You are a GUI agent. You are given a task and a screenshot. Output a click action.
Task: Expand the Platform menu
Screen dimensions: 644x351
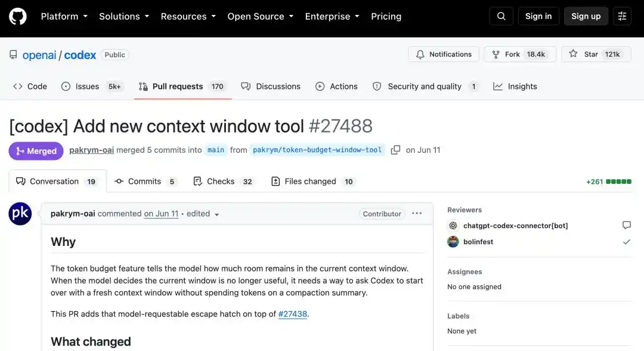pyautogui.click(x=64, y=17)
